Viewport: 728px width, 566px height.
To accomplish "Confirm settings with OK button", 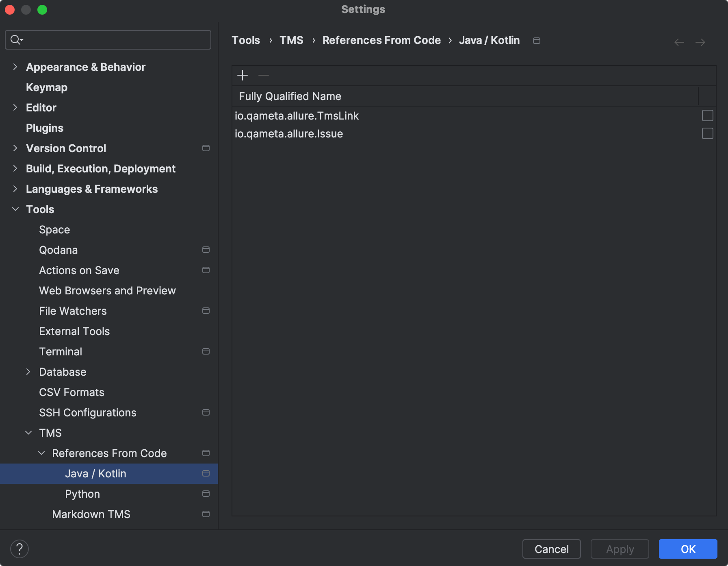I will (x=688, y=549).
